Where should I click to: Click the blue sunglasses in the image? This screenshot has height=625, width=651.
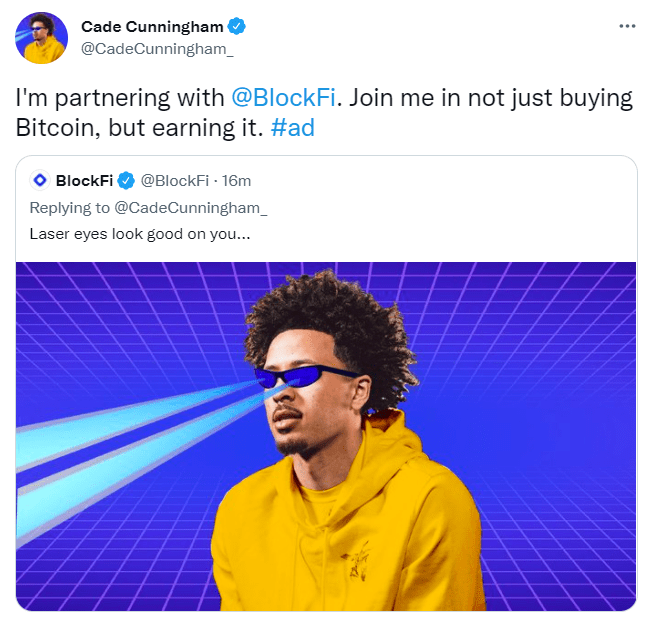305,376
